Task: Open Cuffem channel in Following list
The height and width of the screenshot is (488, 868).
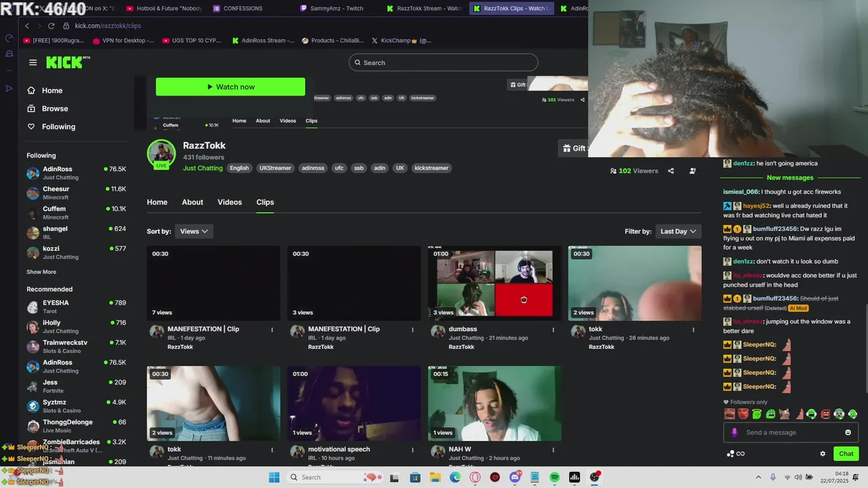Action: point(76,213)
